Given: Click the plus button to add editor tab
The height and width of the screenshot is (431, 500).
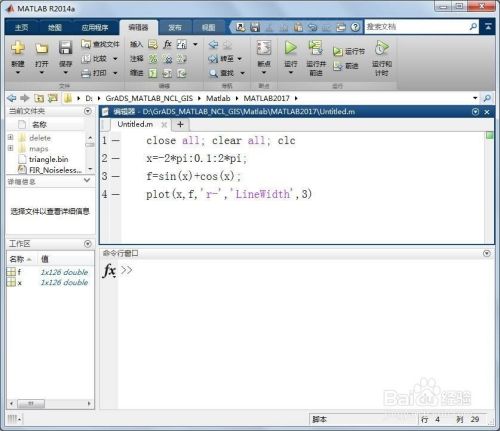Looking at the screenshot, I should click(x=180, y=124).
